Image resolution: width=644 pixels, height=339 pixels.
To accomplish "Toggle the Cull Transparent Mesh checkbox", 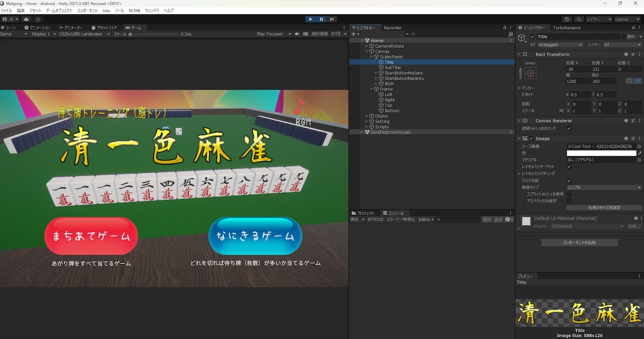I will coord(569,128).
